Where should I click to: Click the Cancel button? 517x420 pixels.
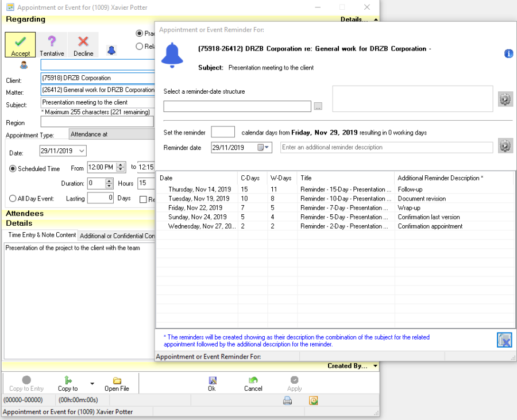click(253, 384)
